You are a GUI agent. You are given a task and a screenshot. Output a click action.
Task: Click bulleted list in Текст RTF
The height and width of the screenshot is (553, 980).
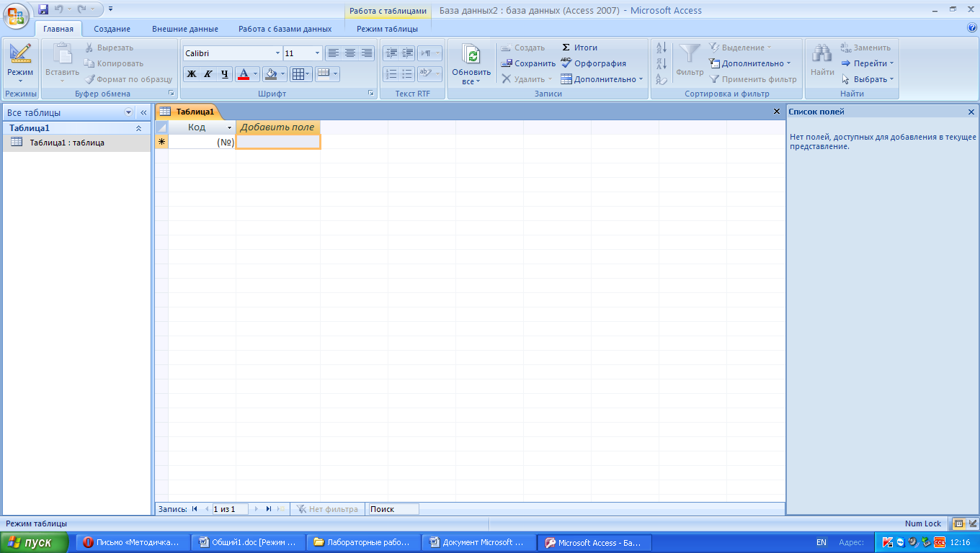pos(408,73)
